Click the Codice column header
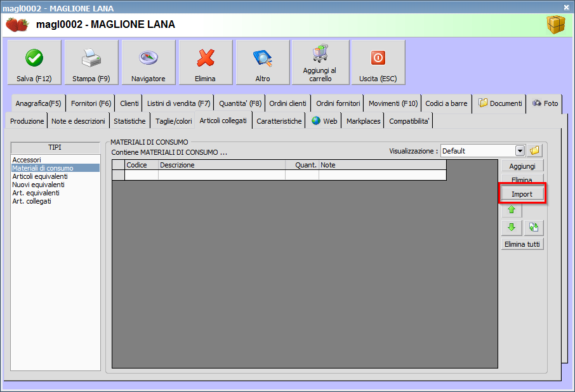This screenshot has width=575, height=392. 141,165
